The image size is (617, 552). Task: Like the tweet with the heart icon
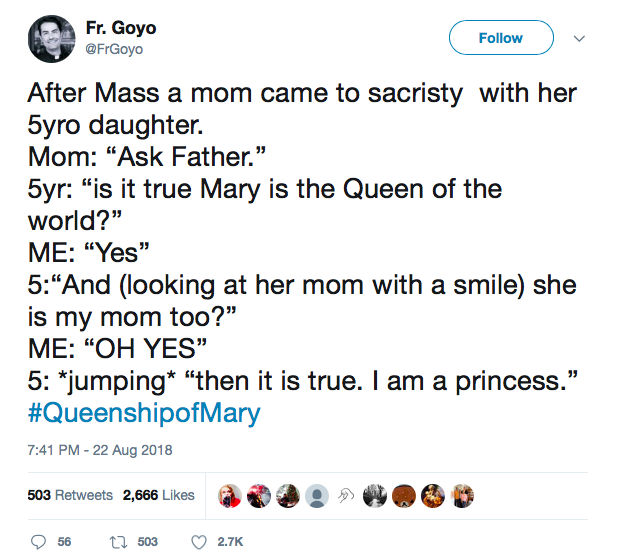[202, 541]
